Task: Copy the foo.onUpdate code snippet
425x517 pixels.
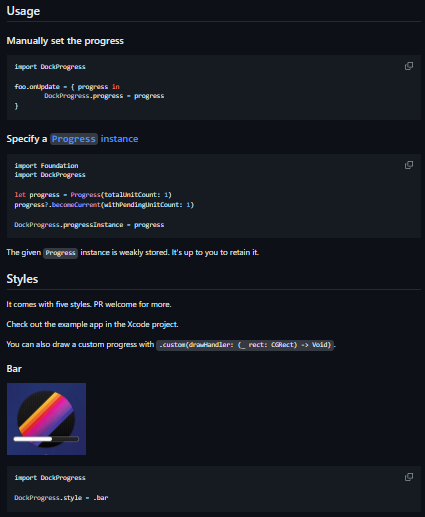Action: click(409, 66)
